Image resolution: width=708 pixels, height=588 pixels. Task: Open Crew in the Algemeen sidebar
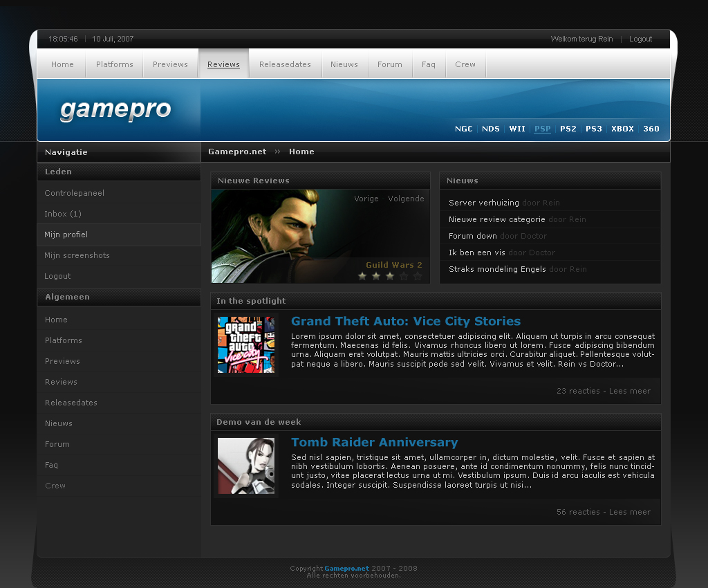[119, 486]
